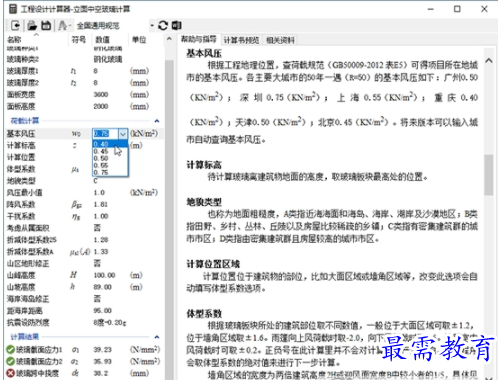Screen dimensions: 503x380
Task: Choose 0.55 in the wind pressure list
Action: tap(110, 165)
